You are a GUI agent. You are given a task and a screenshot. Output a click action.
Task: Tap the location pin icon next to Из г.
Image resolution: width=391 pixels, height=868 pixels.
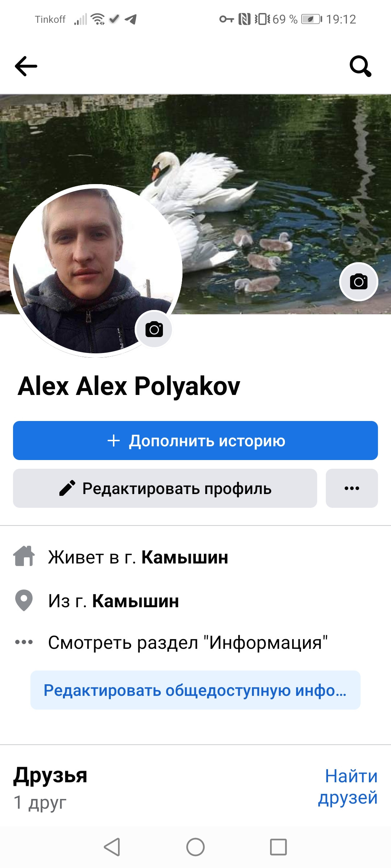point(24,600)
